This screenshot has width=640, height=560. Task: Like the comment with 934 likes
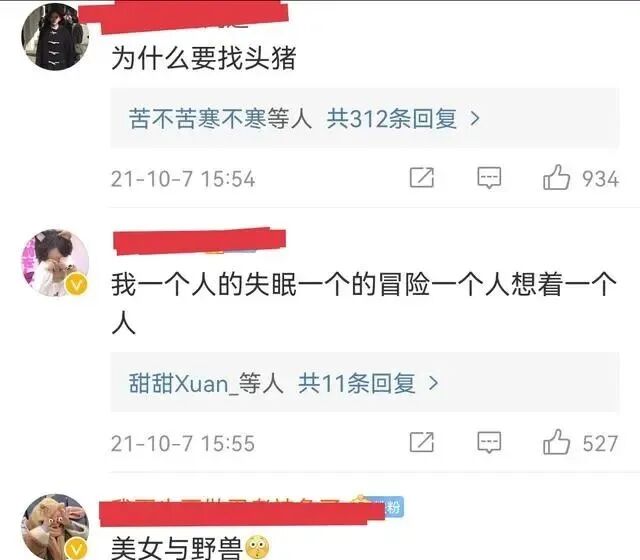tap(556, 178)
